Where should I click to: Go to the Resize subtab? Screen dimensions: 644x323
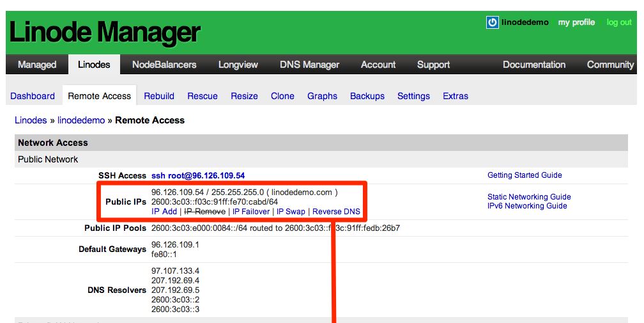coord(244,96)
